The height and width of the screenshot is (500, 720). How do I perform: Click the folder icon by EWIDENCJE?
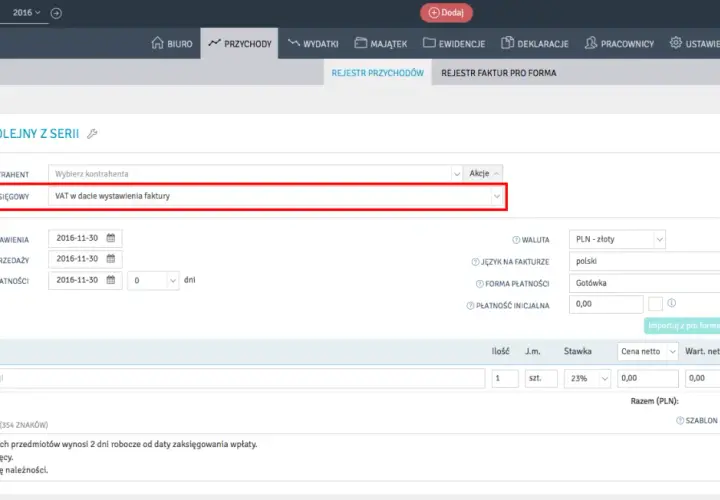(429, 43)
